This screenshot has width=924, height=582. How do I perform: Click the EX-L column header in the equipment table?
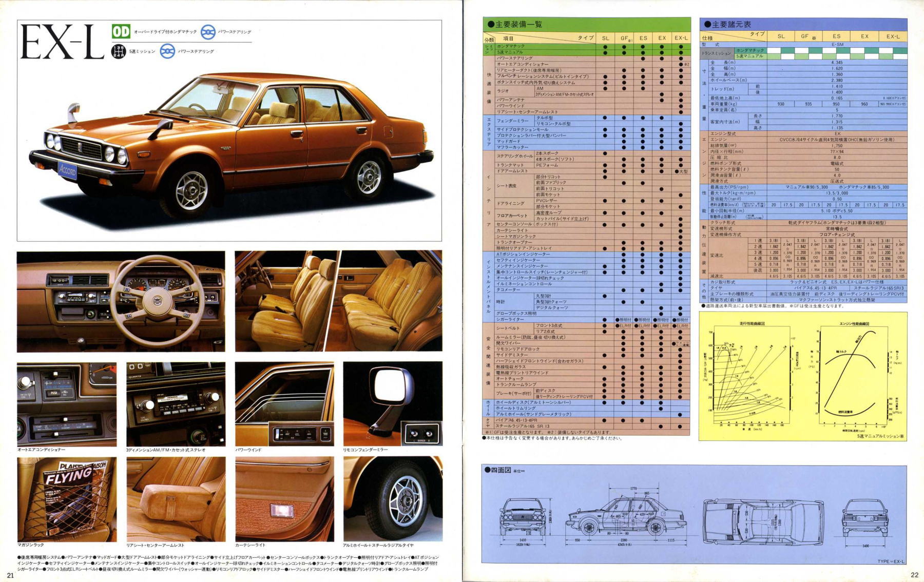681,38
